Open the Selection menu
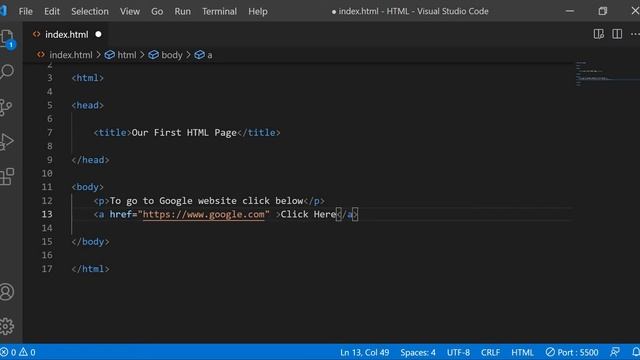Viewport: 640px width, 360px height. click(90, 11)
